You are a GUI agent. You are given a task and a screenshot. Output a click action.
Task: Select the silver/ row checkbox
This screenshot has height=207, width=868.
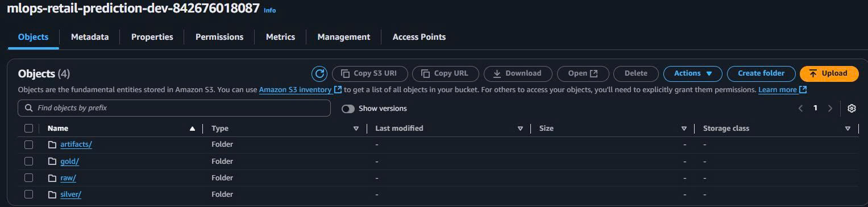click(x=28, y=194)
